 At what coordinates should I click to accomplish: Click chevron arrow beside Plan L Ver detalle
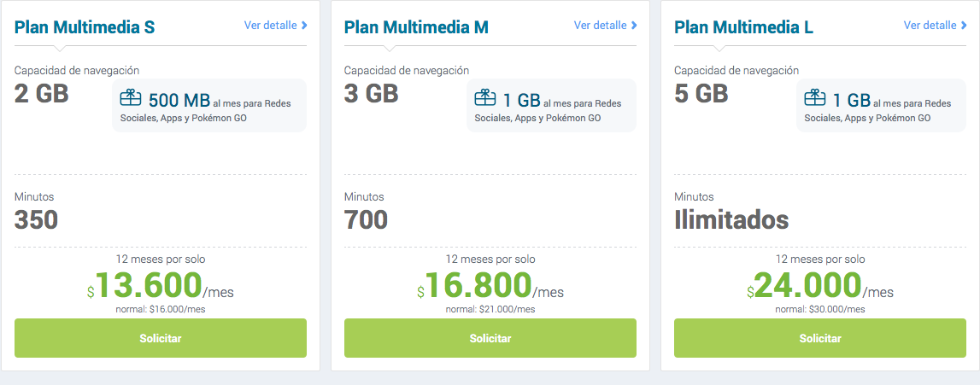(x=964, y=26)
